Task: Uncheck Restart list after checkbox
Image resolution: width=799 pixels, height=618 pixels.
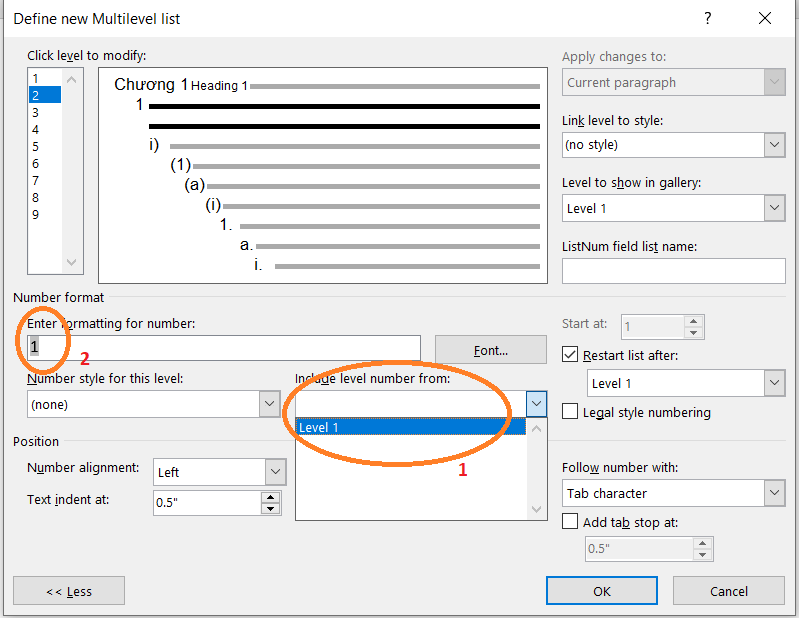Action: pos(570,354)
